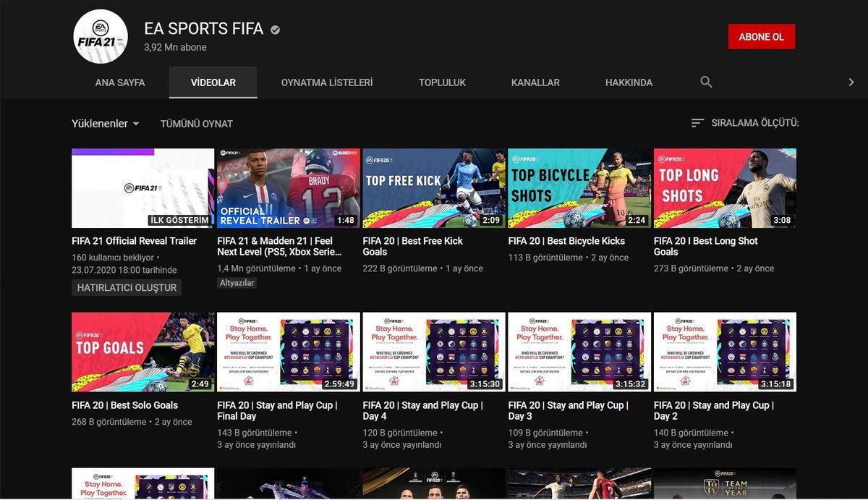This screenshot has height=500, width=868.
Task: Click the EA SPORTS FIFA channel avatar
Action: coord(100,34)
